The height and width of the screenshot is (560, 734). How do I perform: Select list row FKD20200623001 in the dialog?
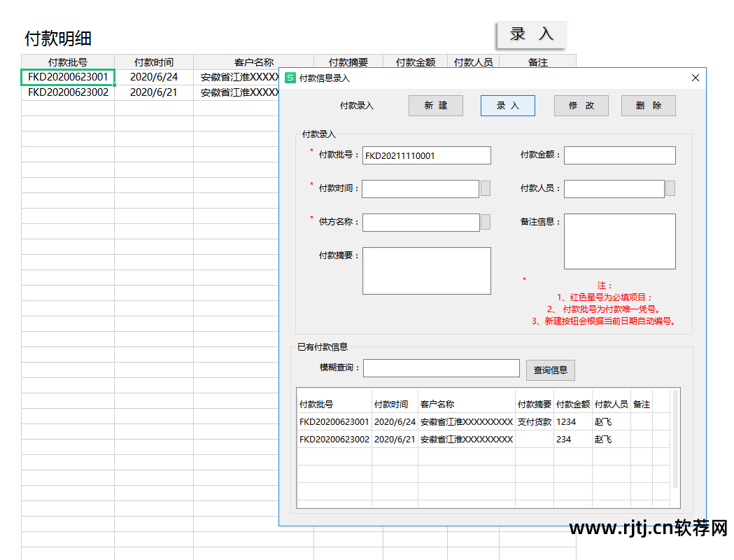(x=484, y=422)
